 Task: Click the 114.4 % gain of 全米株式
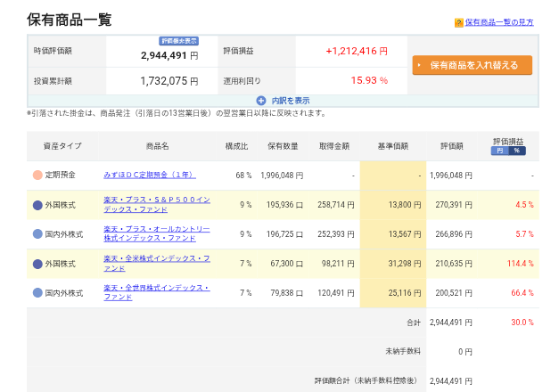(520, 264)
